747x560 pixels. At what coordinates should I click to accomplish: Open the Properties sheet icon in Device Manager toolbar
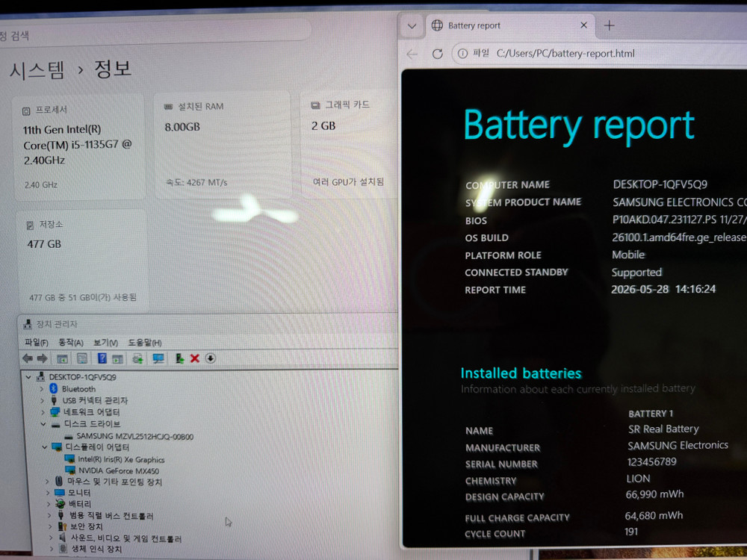click(x=82, y=358)
